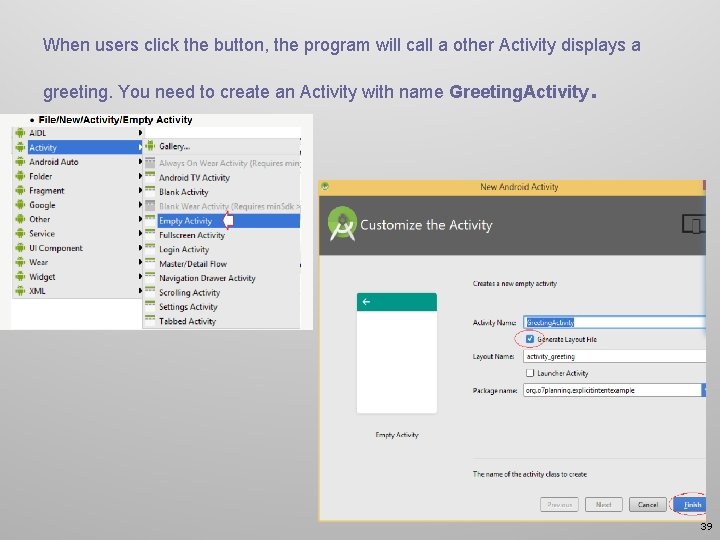720x540 pixels.
Task: Select the Activity menu entry
Action: [78, 147]
